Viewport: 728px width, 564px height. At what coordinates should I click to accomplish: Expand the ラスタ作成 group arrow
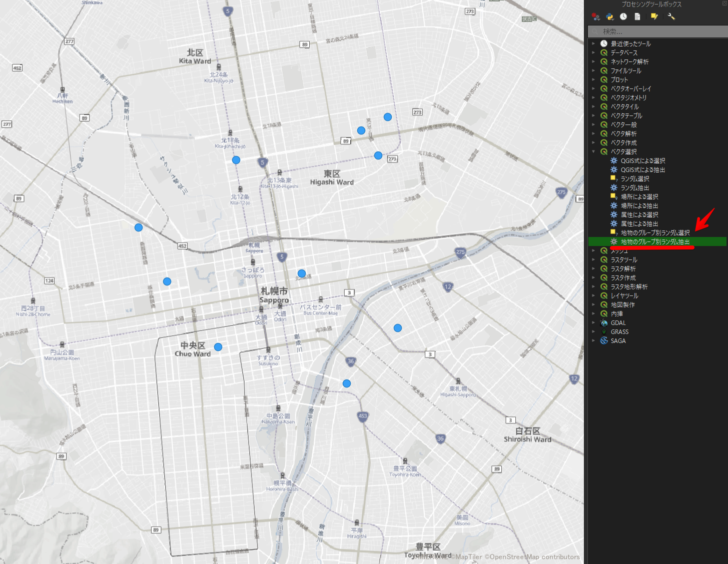(593, 278)
